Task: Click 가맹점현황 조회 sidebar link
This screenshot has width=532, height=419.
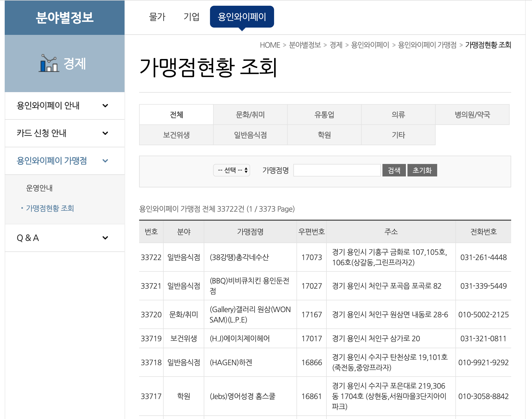Action: point(50,208)
